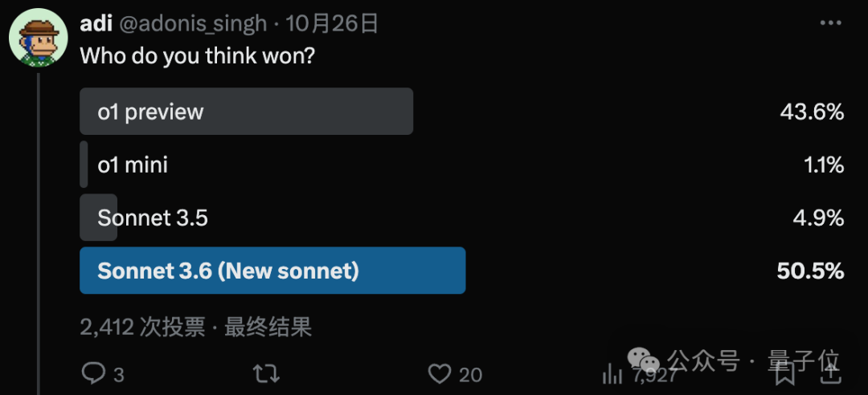Select 'Sonnet 3.6 (New sonnet)' poll option
868x395 pixels.
click(272, 271)
